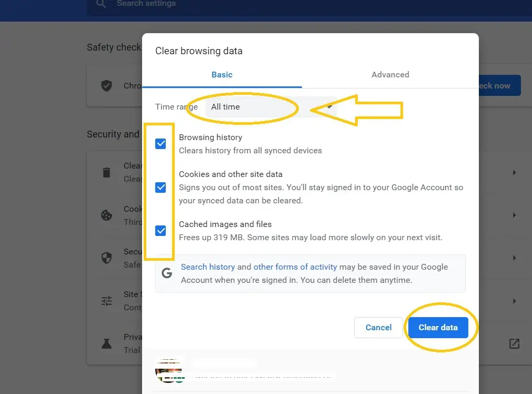532x394 pixels.
Task: Click the Check now button behind dialog
Action: click(x=499, y=85)
